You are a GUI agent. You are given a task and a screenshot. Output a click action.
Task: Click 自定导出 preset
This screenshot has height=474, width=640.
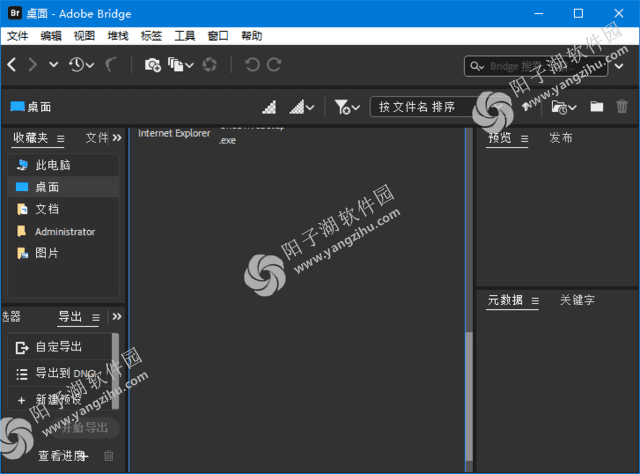(x=60, y=347)
